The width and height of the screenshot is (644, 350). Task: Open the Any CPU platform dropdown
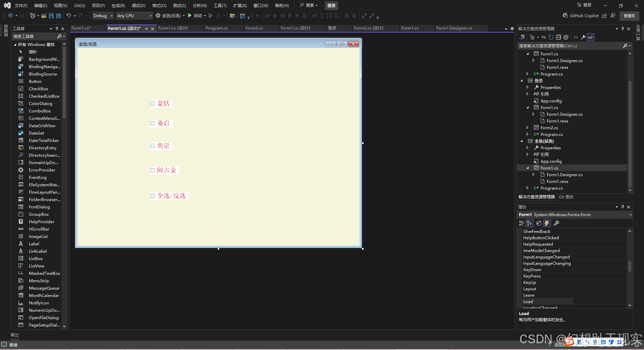[x=150, y=15]
